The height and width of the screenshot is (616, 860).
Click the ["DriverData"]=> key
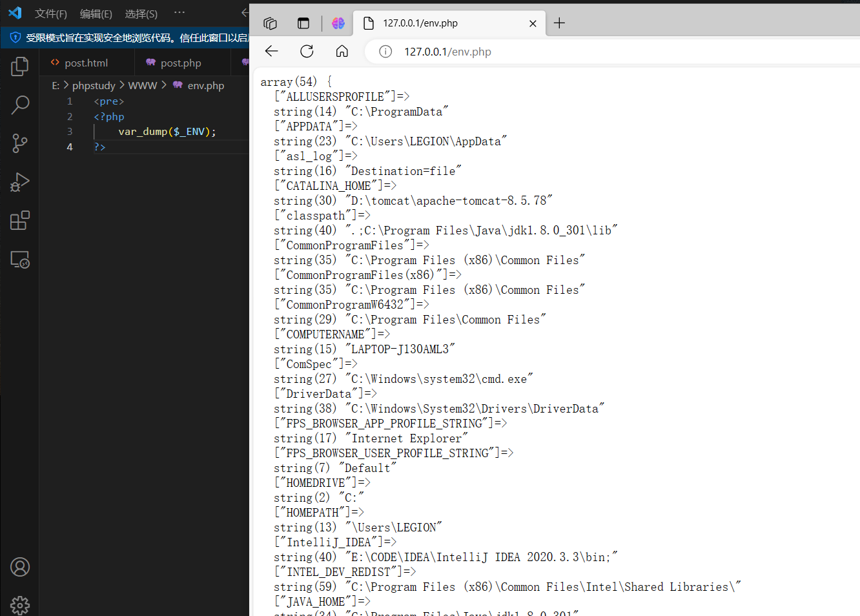coord(325,394)
